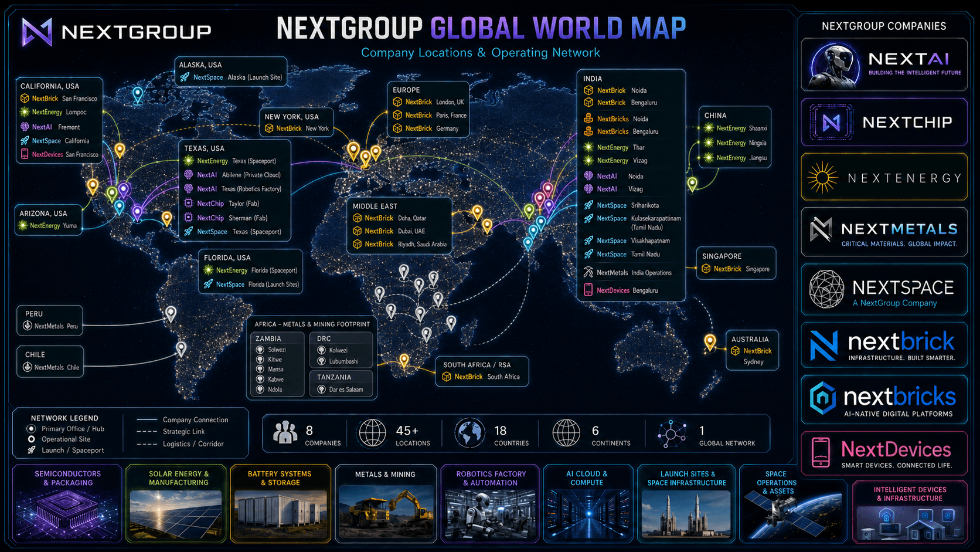Click the globe icon beside 45+ Locations
This screenshot has height=552, width=980.
click(372, 433)
